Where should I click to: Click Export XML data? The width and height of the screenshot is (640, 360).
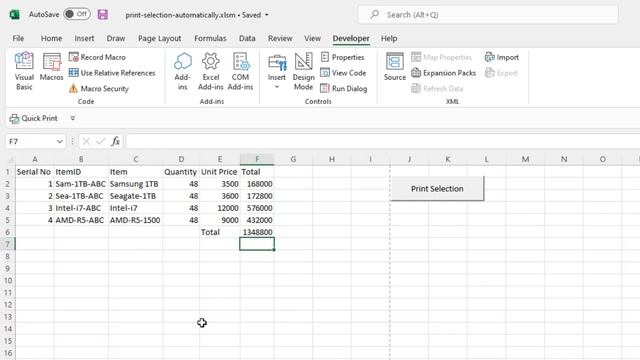click(x=501, y=73)
